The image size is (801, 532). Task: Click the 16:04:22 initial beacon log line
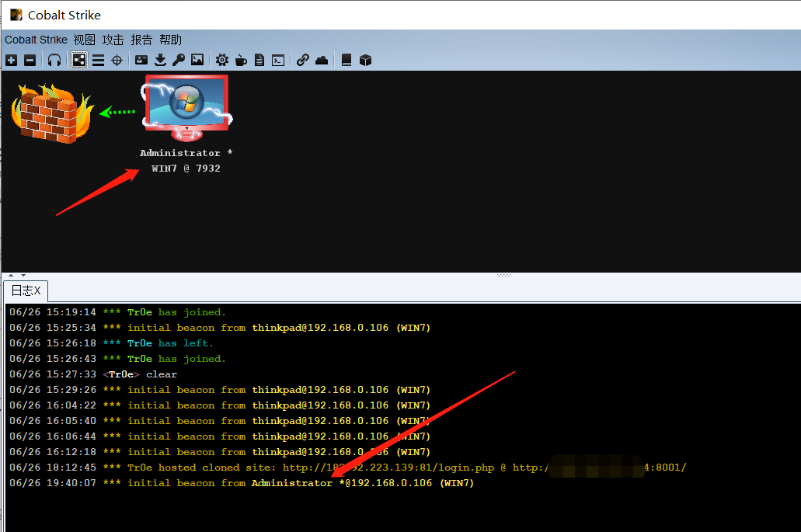220,405
